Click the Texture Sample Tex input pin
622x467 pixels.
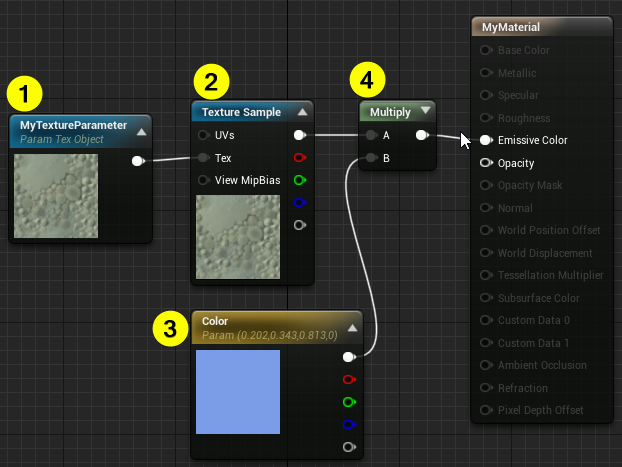[x=204, y=157]
